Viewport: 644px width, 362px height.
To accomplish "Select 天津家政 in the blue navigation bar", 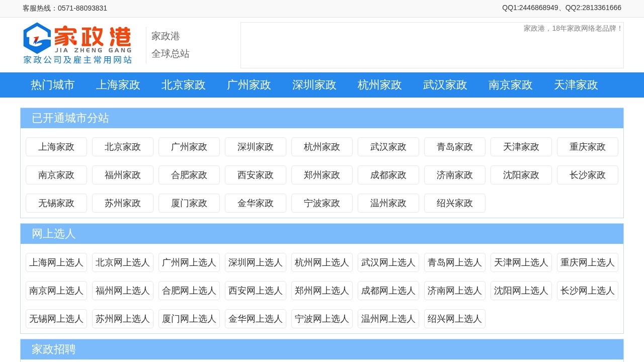I will point(576,85).
